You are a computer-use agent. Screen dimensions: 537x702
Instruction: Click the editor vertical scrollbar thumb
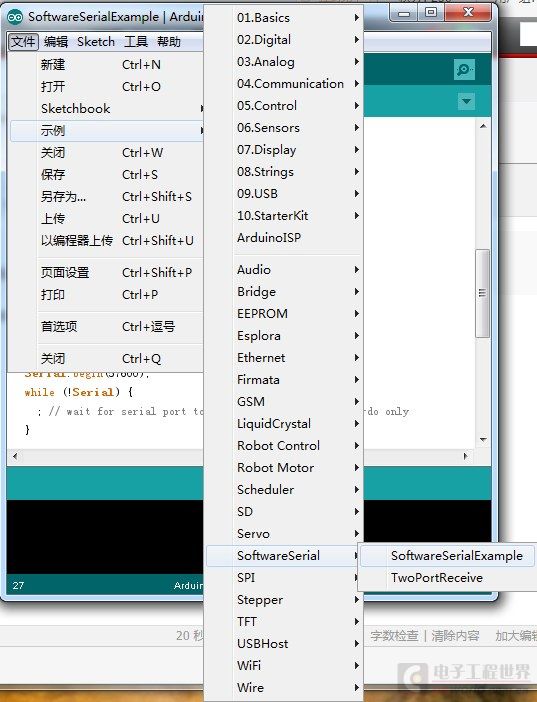pos(482,293)
